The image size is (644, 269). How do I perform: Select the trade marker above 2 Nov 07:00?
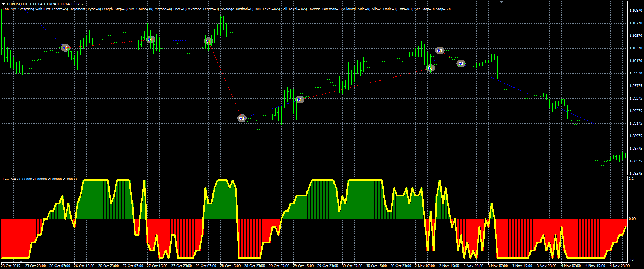pos(430,68)
